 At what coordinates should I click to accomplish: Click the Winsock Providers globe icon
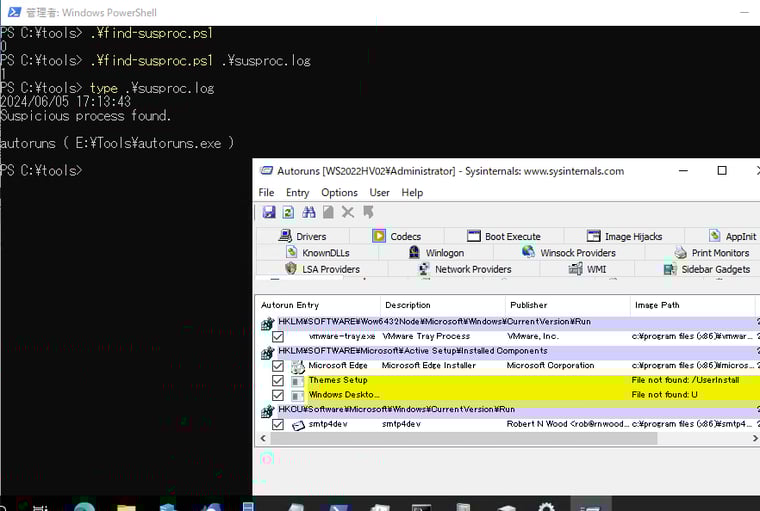528,252
